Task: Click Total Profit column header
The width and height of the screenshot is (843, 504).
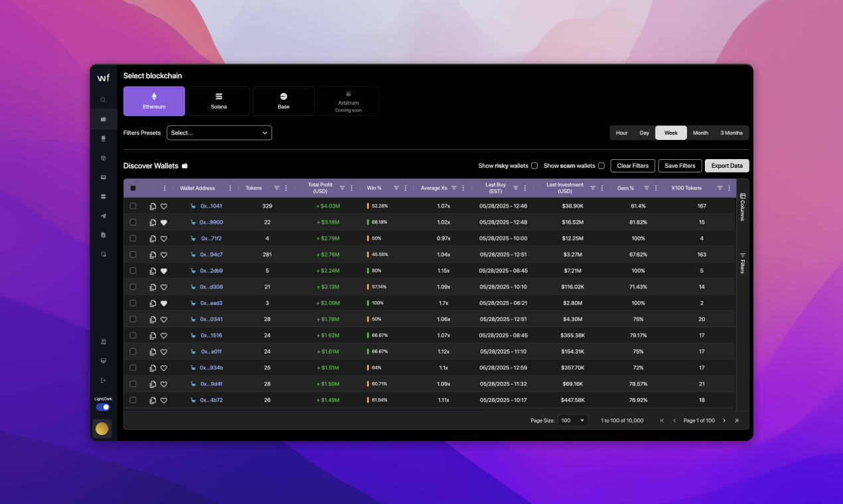Action: pyautogui.click(x=320, y=188)
